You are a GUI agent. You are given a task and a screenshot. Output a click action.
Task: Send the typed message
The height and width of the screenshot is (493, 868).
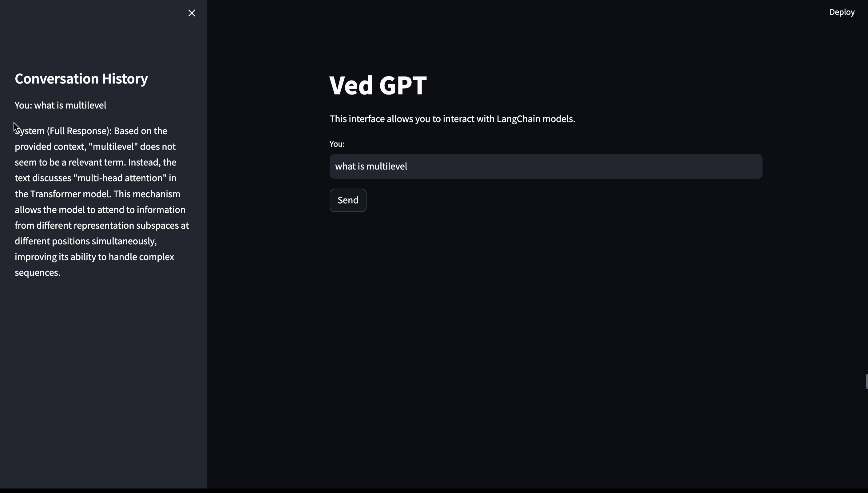point(348,200)
